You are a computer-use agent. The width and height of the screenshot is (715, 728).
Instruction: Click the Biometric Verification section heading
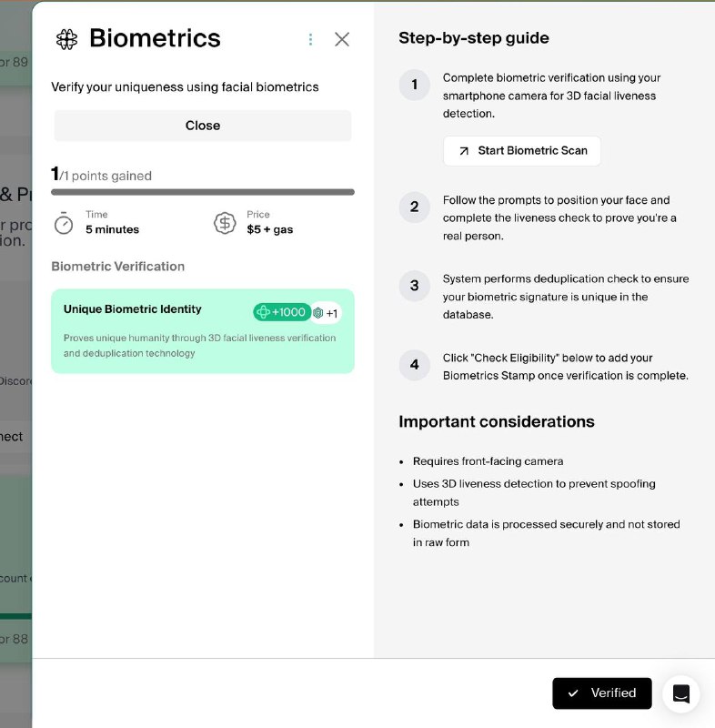pos(118,267)
